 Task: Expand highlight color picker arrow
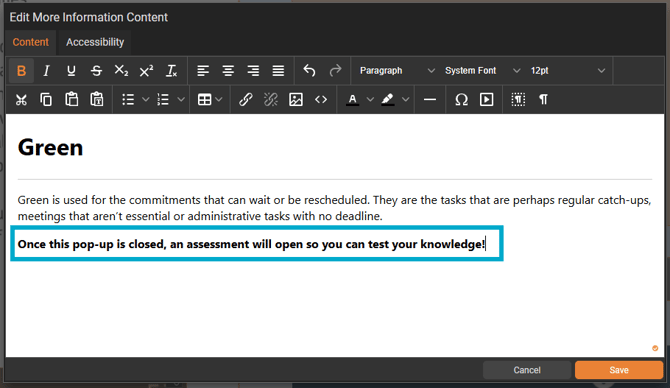pyautogui.click(x=406, y=100)
